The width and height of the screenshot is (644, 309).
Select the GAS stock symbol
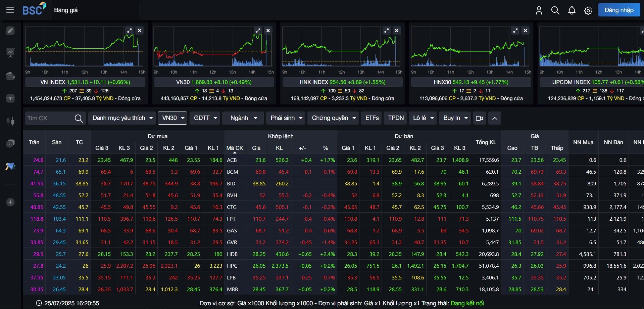coord(232,231)
